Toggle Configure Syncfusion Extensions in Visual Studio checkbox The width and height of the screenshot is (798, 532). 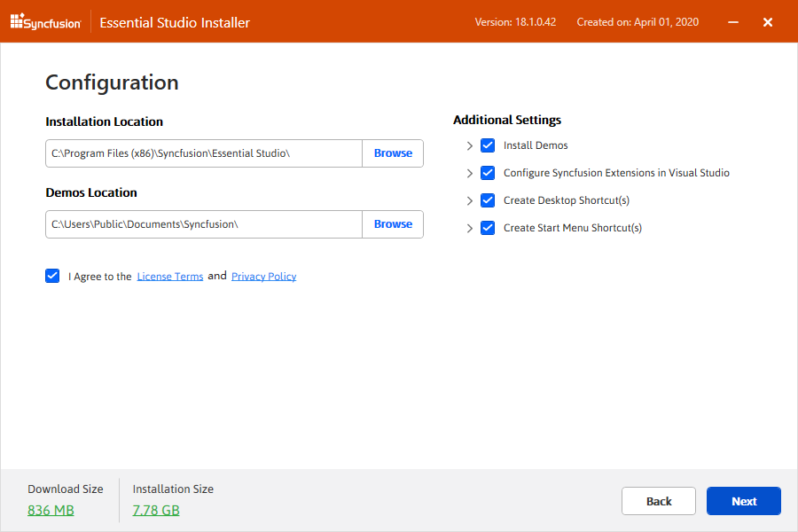pos(488,173)
